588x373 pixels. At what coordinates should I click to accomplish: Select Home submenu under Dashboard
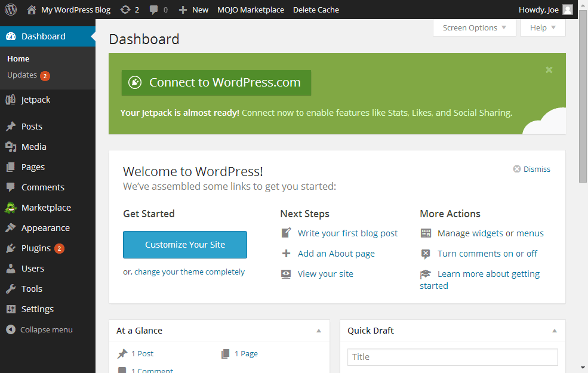tap(18, 59)
